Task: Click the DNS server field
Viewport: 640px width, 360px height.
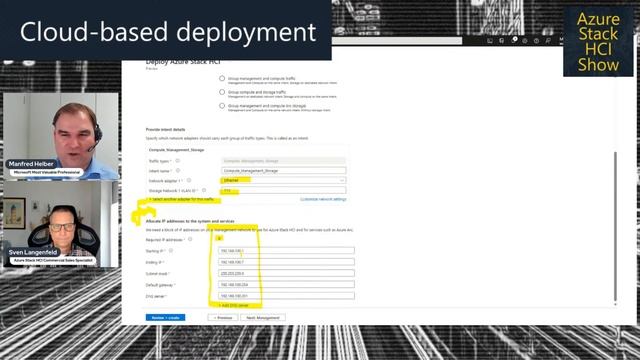Action: pyautogui.click(x=286, y=296)
